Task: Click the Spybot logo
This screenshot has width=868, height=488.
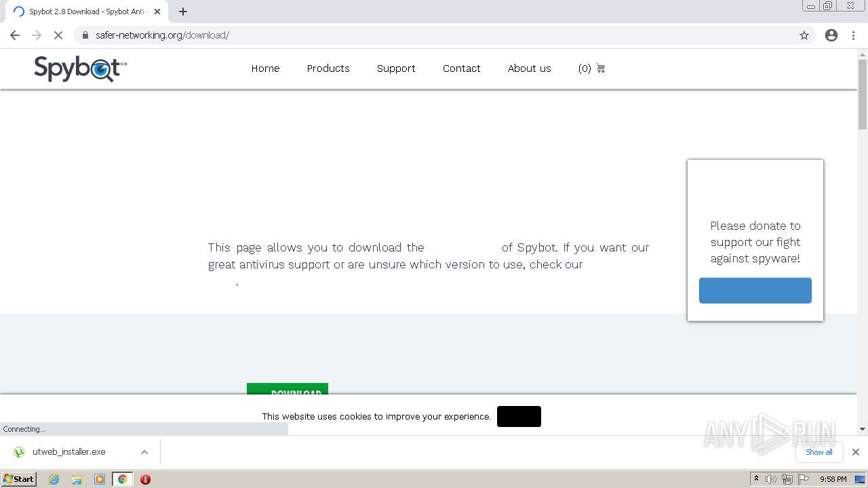Action: click(x=81, y=68)
